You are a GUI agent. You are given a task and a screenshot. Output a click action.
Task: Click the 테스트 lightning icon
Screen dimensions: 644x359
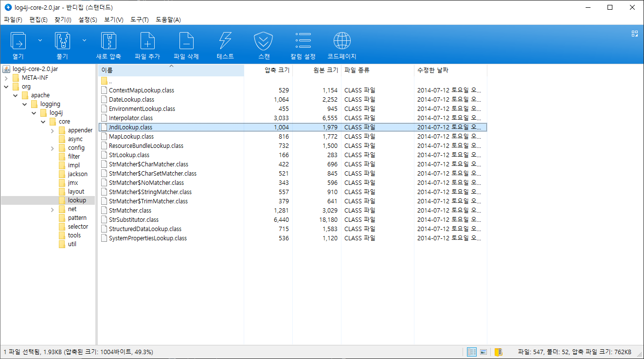[225, 41]
